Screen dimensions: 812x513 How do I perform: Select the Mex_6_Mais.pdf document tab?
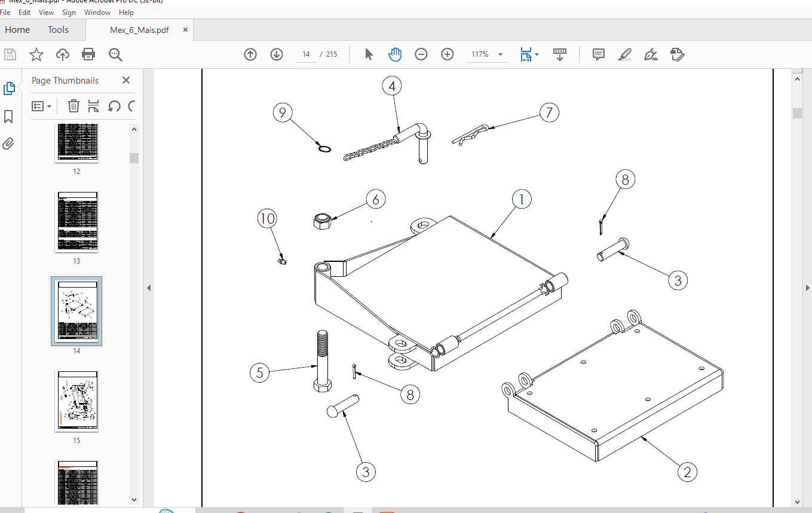(139, 30)
